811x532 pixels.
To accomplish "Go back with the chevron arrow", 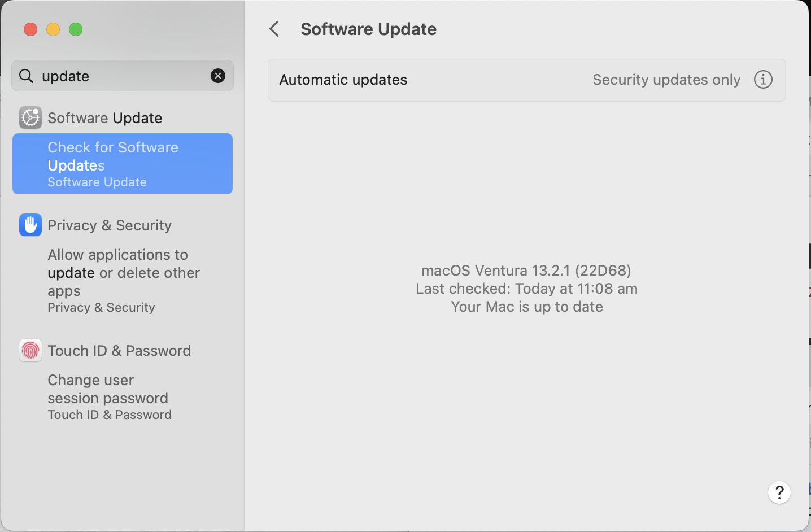I will click(274, 29).
